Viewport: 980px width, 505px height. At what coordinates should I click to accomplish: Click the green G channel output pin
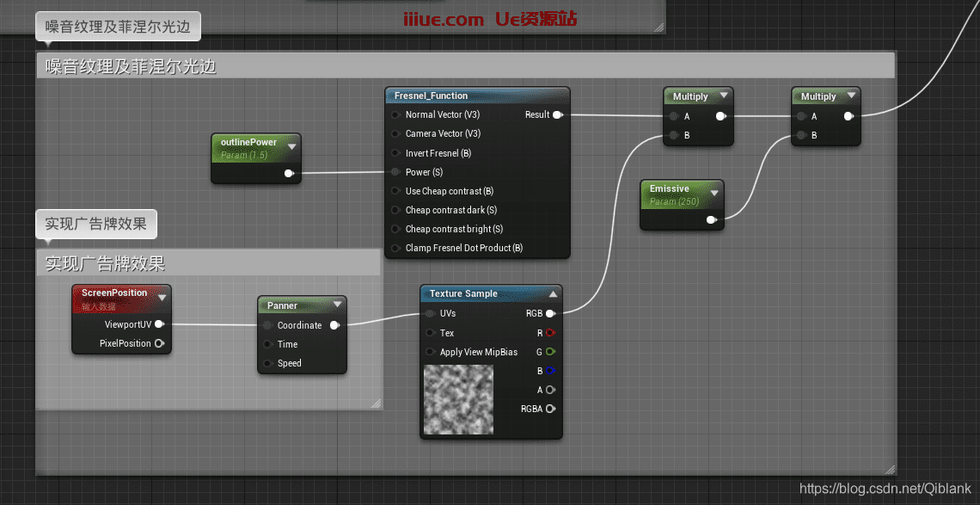(550, 352)
